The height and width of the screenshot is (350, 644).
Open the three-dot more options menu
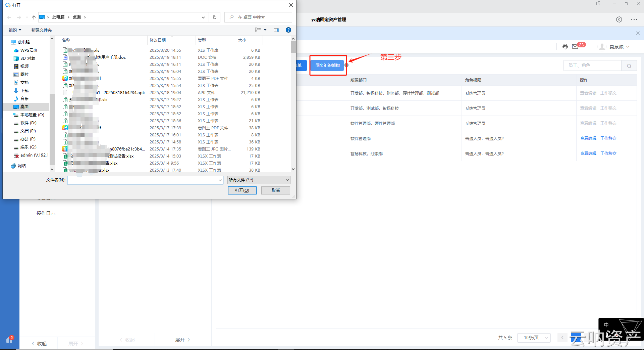[x=634, y=19]
